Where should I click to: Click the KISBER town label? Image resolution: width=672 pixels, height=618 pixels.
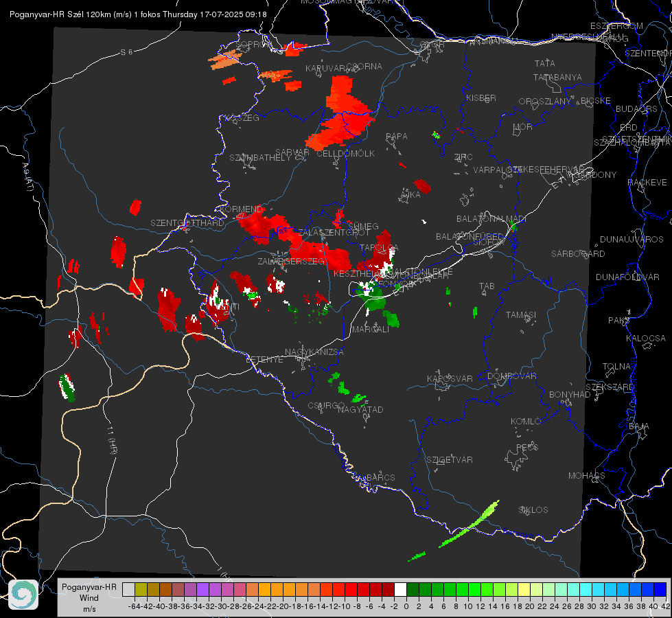481,98
